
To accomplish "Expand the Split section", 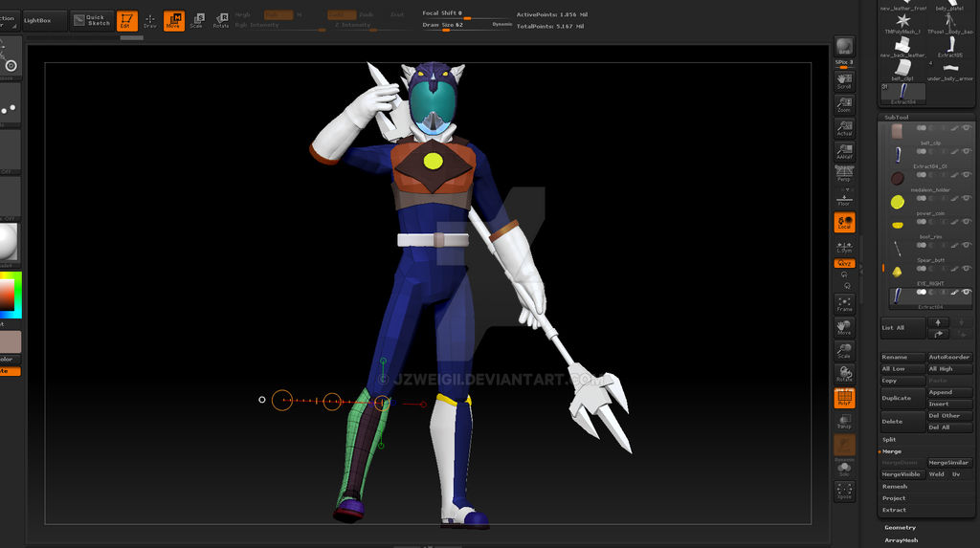I will click(889, 440).
